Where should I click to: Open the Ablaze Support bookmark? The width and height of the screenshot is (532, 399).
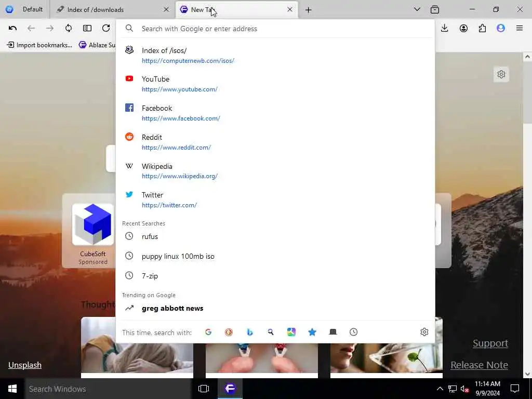point(97,45)
